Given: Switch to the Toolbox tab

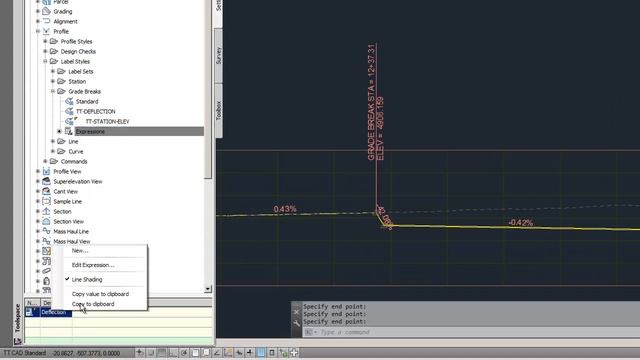Looking at the screenshot, I should point(218,110).
